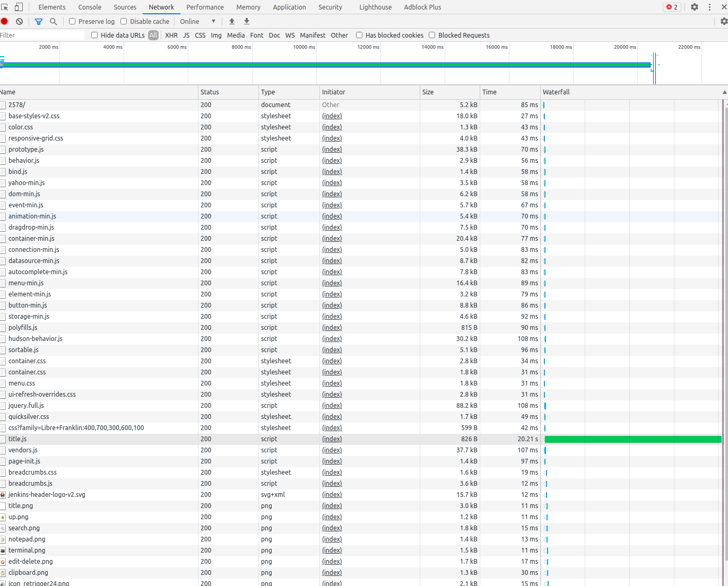Open the network settings gear
The height and width of the screenshot is (586, 728).
pos(724,21)
